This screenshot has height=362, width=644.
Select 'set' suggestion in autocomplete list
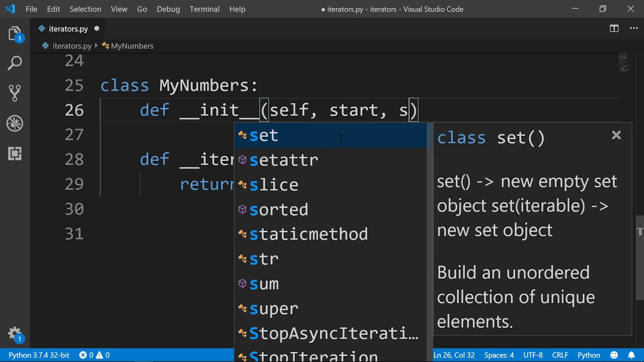[x=331, y=135]
